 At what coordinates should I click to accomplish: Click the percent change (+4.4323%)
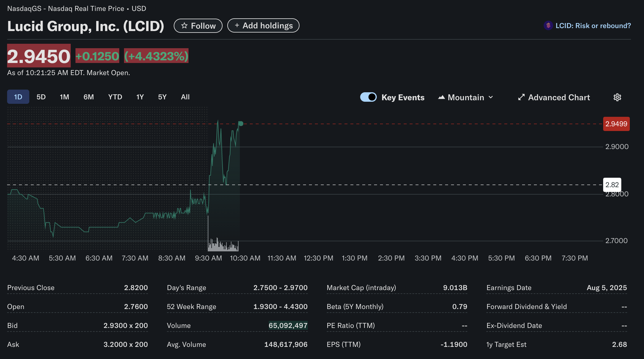pyautogui.click(x=156, y=56)
